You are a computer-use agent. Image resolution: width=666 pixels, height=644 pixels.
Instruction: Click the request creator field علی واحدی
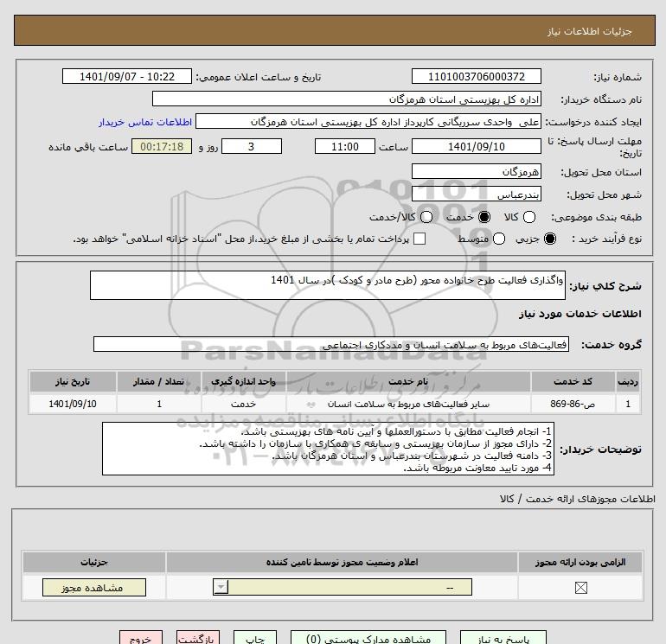(368, 121)
